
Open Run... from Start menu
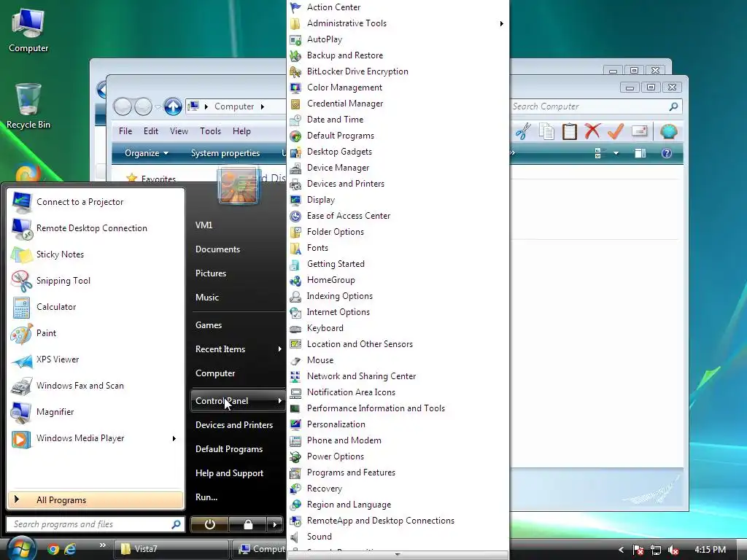coord(206,497)
